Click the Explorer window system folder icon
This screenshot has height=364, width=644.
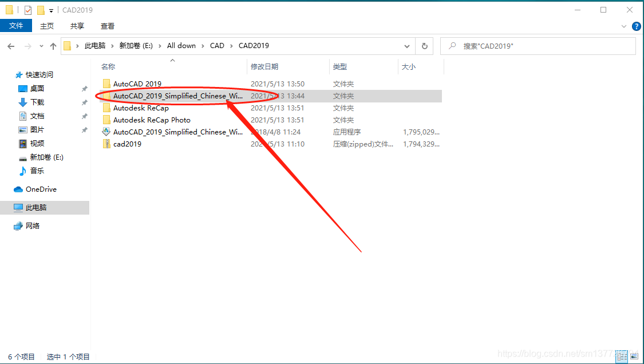click(10, 10)
